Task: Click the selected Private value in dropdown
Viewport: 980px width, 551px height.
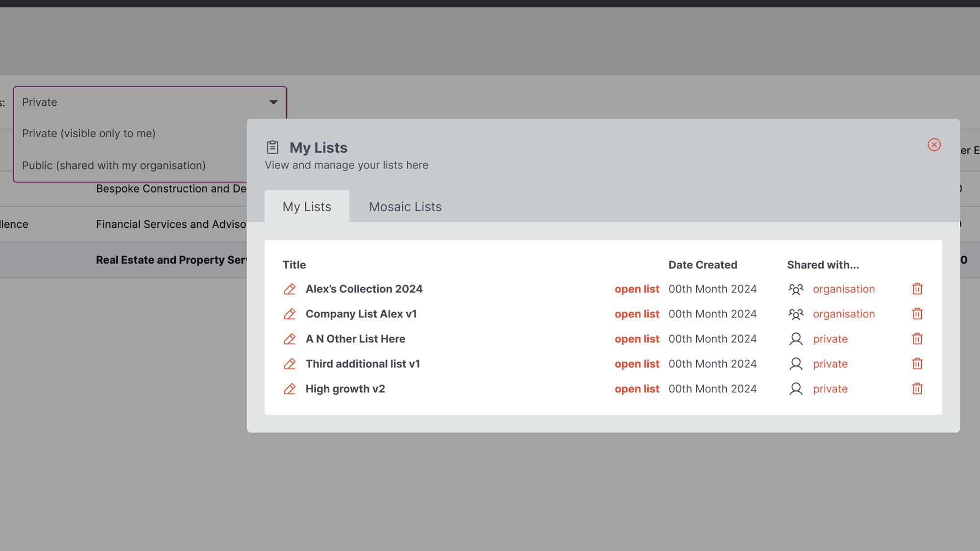Action: pos(40,102)
